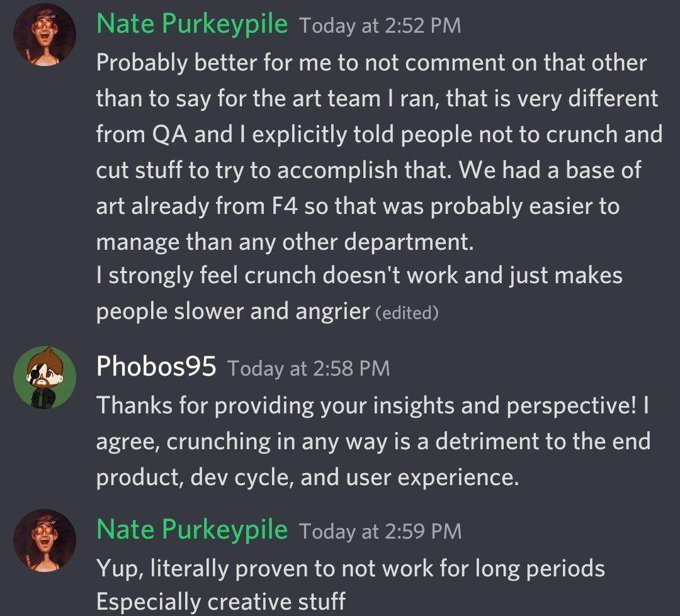The height and width of the screenshot is (616, 680).
Task: Open Nate Purkeypile's avatar on the 2:59 PM message
Action: coord(45,540)
